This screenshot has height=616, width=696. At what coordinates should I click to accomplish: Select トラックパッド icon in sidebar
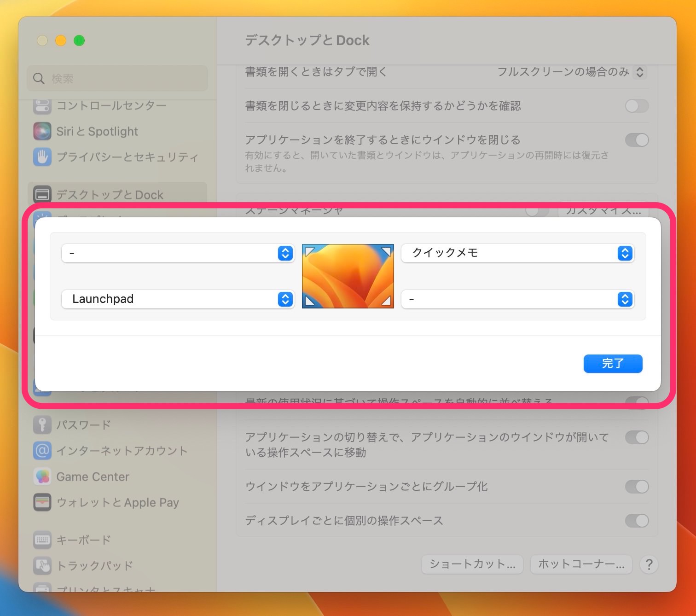click(42, 566)
